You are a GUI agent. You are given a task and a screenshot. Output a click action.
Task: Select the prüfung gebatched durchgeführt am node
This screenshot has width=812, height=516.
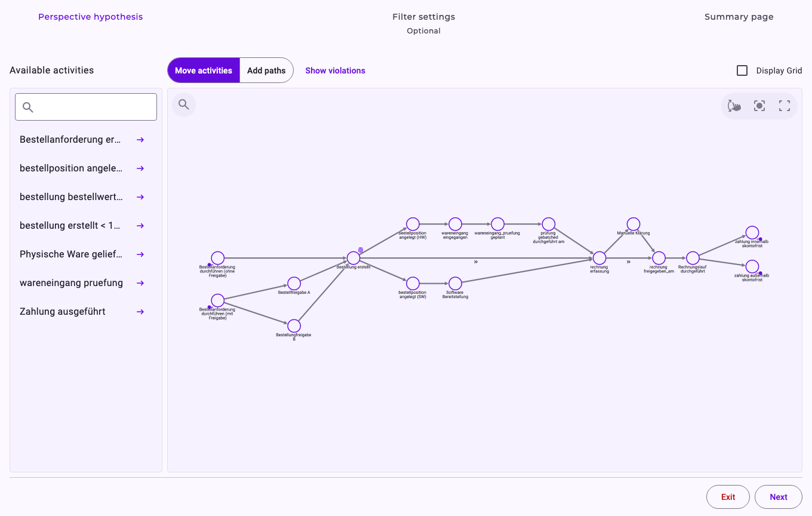(549, 224)
